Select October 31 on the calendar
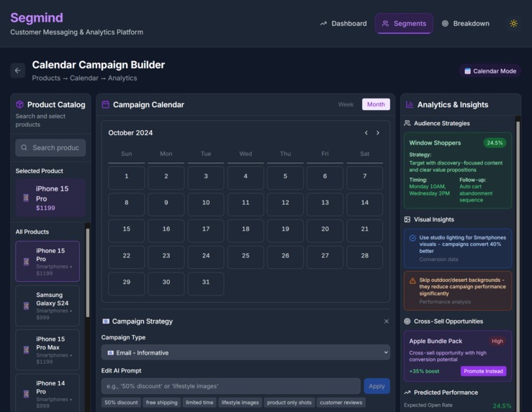The image size is (532, 412). point(206,283)
